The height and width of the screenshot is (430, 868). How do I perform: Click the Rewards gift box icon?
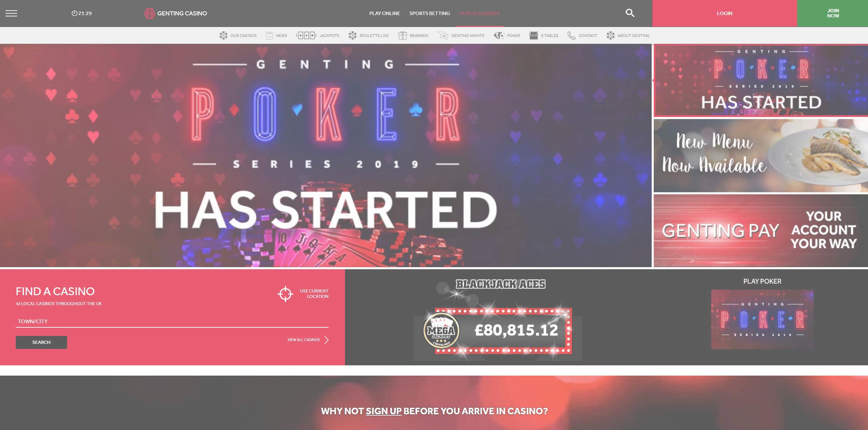click(403, 35)
